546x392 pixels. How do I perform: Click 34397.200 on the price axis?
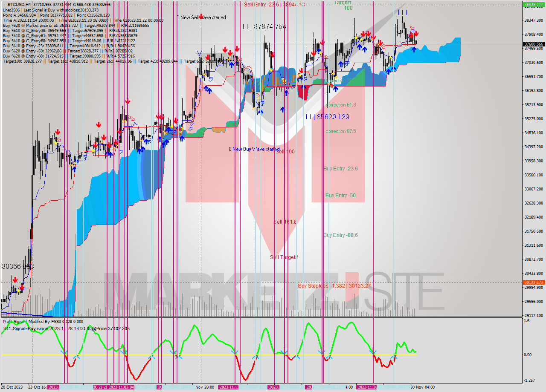point(533,147)
